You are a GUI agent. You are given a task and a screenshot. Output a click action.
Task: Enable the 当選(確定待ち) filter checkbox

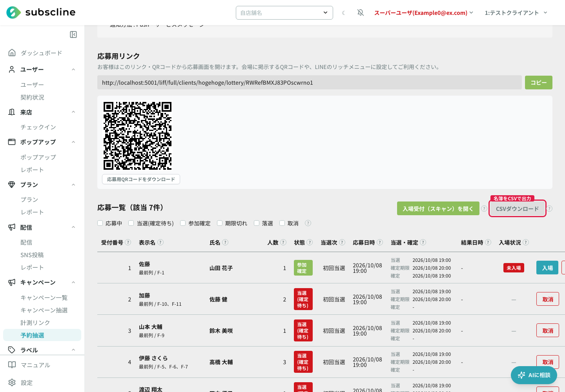131,223
